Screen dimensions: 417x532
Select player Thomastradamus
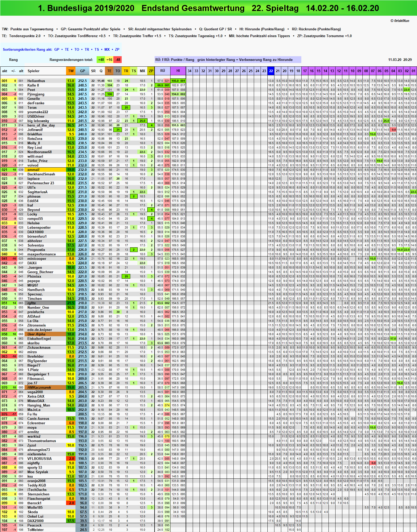42,441
